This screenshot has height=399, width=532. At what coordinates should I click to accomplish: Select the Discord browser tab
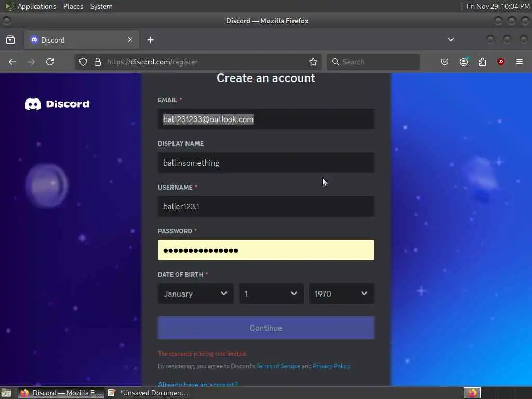[82, 40]
